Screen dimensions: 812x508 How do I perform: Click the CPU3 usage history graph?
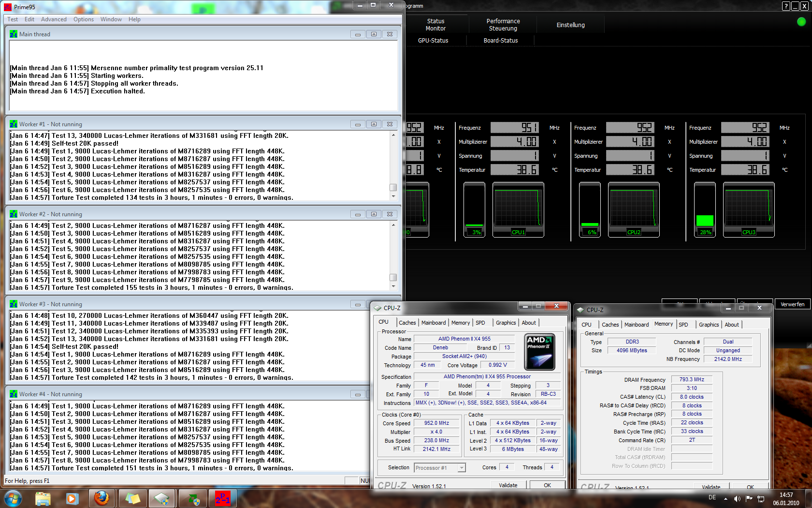(x=749, y=210)
